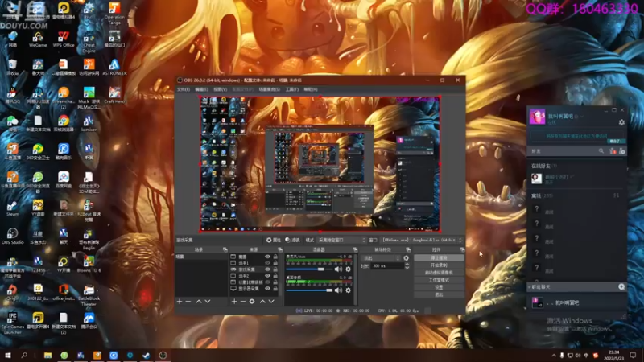The image size is (644, 362).
Task: Mute the desktop audio speaker icon
Action: [x=338, y=290]
